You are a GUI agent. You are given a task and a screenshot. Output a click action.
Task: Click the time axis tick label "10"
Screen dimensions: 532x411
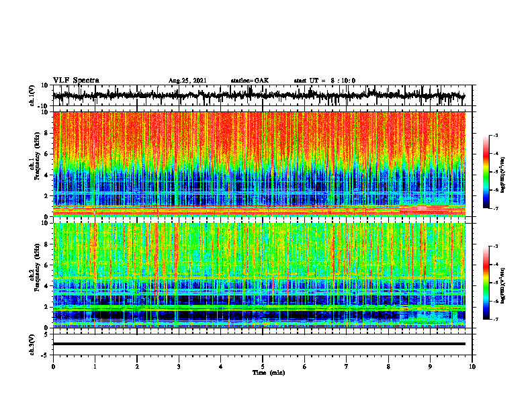(472, 367)
